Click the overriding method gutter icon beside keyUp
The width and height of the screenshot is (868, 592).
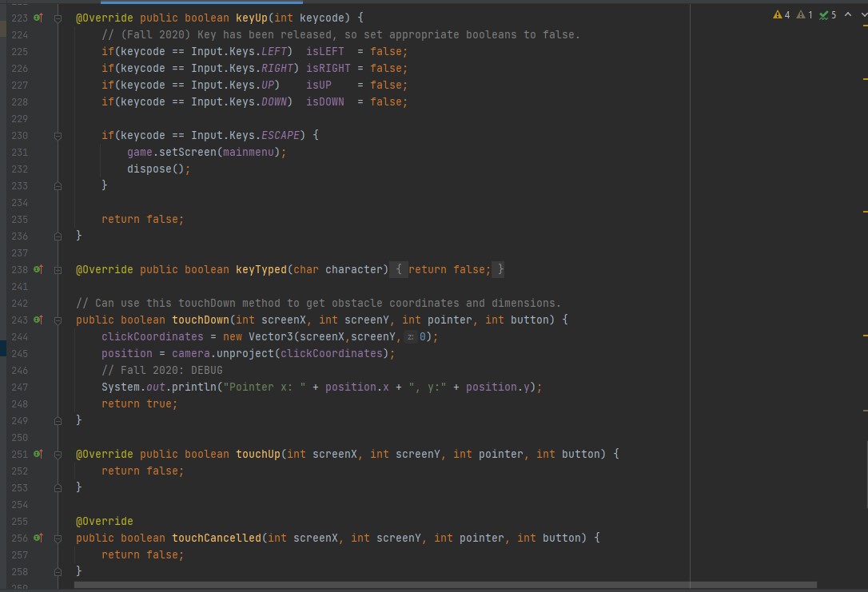point(38,17)
